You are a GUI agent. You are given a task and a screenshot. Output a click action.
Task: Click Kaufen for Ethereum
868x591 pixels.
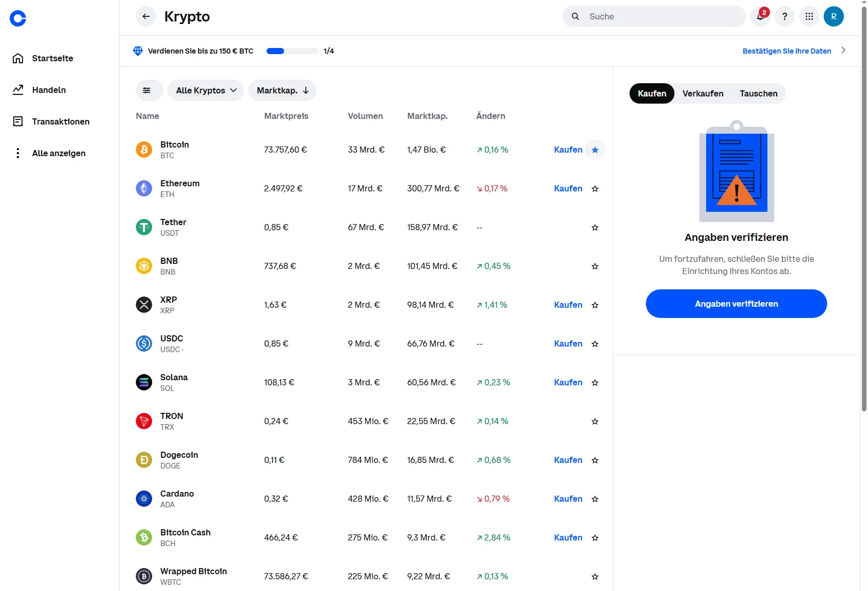(x=568, y=188)
